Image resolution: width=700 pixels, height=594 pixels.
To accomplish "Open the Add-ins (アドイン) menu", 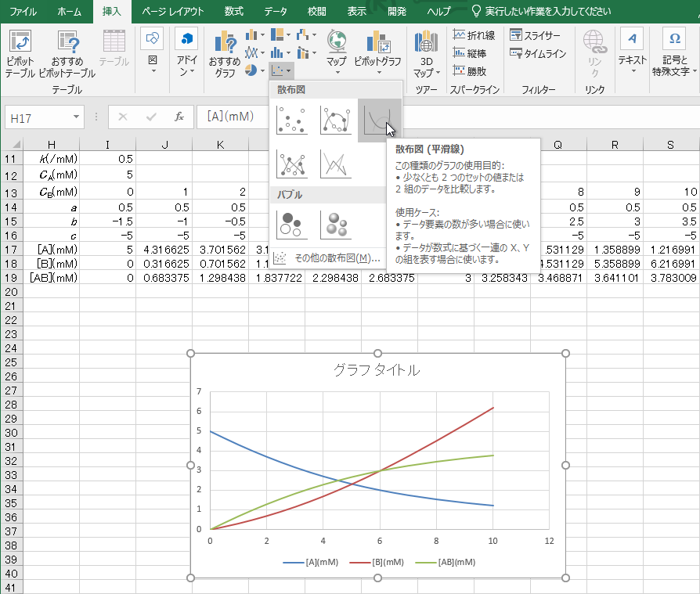I will click(x=186, y=52).
